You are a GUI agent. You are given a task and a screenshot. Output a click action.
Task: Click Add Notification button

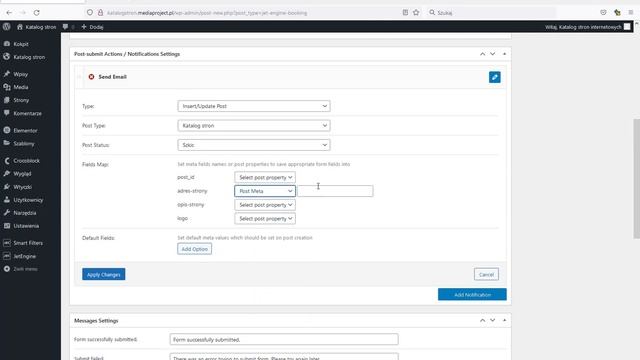point(472,294)
